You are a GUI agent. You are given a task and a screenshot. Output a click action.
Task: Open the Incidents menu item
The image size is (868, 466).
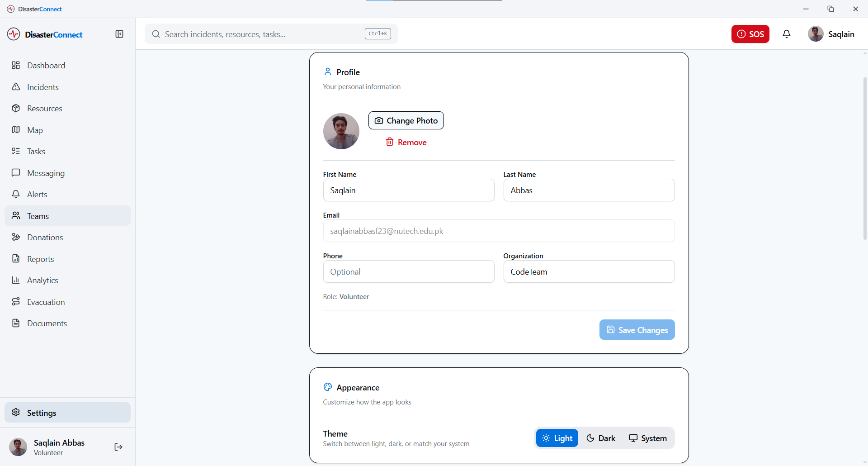42,87
